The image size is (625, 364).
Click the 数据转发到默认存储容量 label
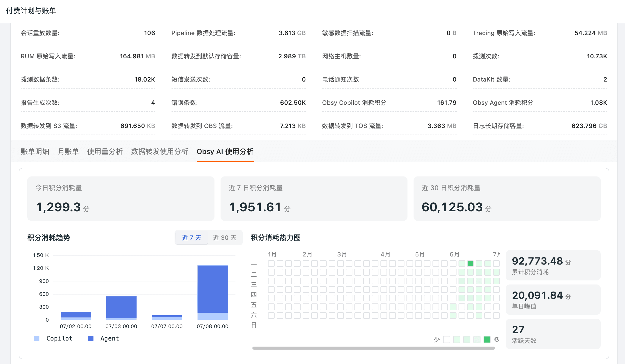(206, 56)
